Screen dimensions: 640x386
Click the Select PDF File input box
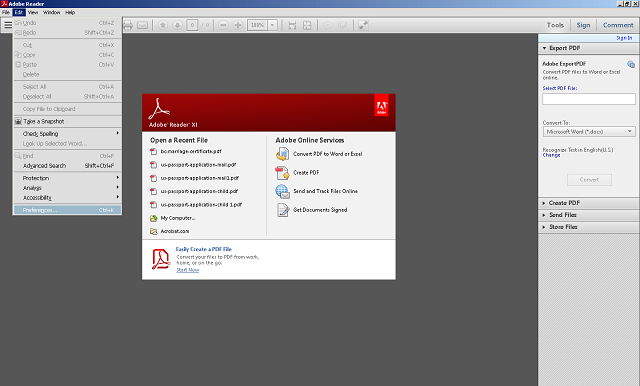[x=589, y=99]
